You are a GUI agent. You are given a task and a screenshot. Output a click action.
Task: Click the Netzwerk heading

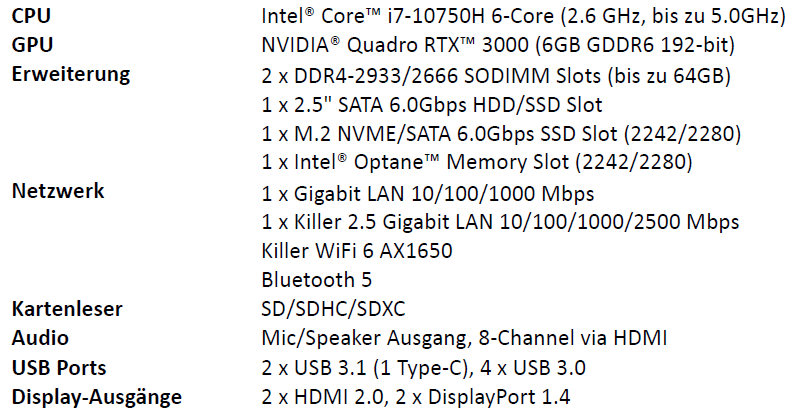tap(58, 191)
